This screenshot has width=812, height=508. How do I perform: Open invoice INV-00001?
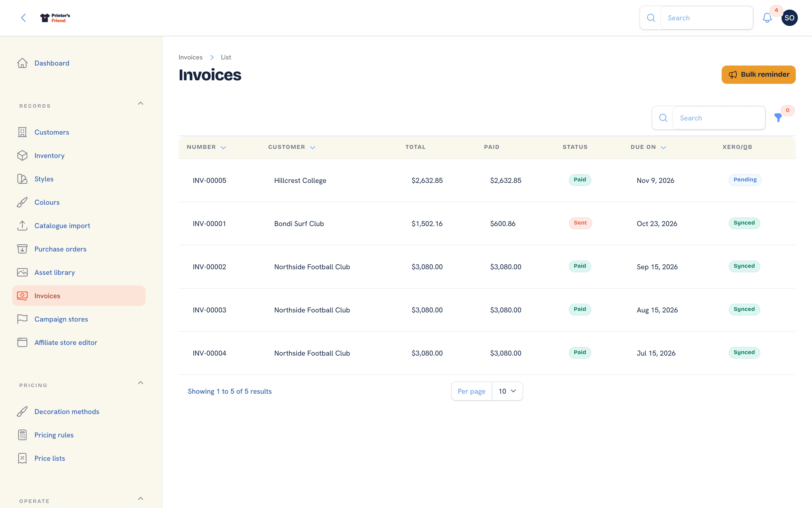pos(209,224)
